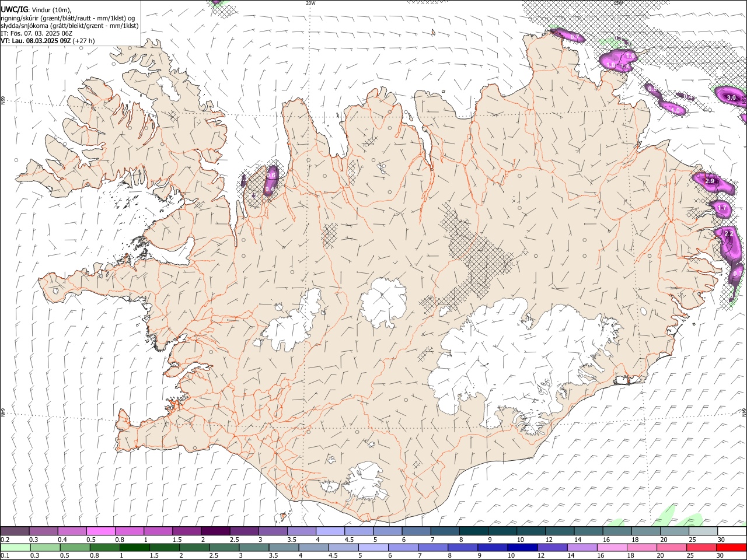Click the '2.9' snowfall value on the east coast
The width and height of the screenshot is (747, 560).
pyautogui.click(x=710, y=181)
